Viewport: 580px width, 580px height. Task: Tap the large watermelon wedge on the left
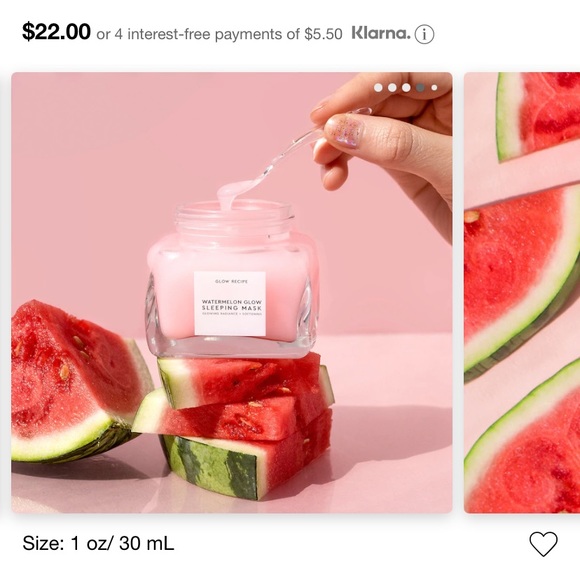[x=76, y=383]
